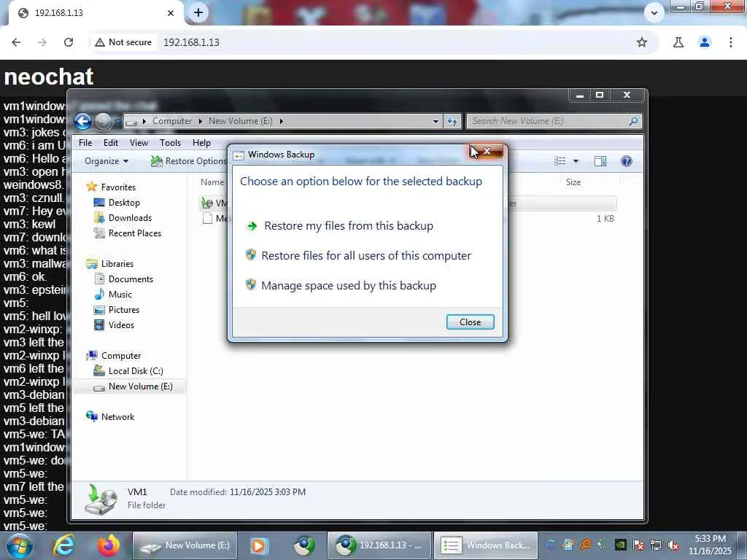Open the File menu in Explorer
This screenshot has width=747, height=560.
(85, 143)
